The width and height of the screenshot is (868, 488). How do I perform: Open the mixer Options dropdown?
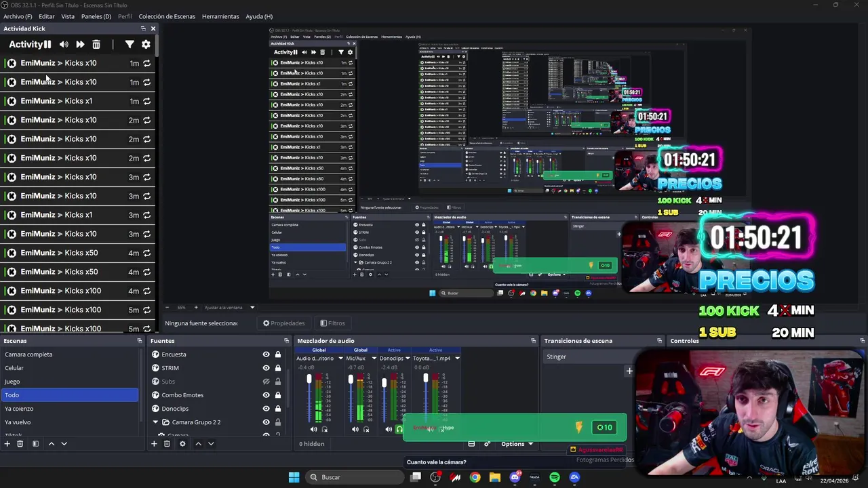(x=517, y=444)
